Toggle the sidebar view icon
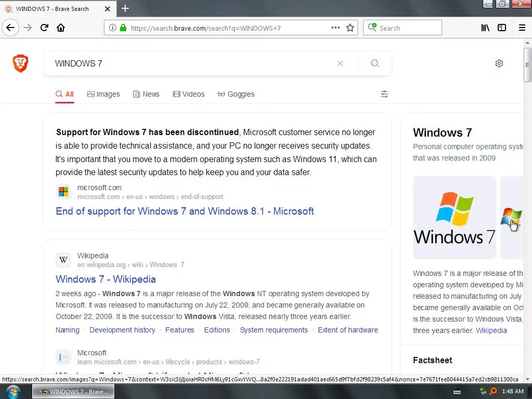 (x=502, y=28)
